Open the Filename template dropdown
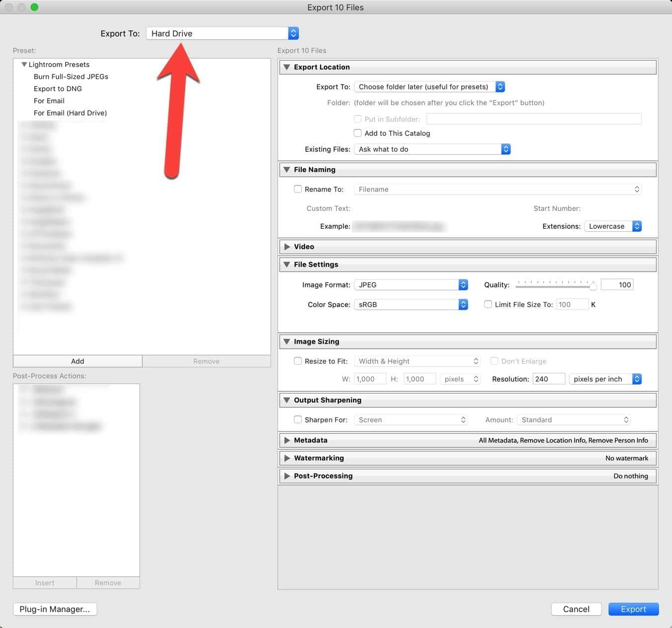 [x=498, y=189]
